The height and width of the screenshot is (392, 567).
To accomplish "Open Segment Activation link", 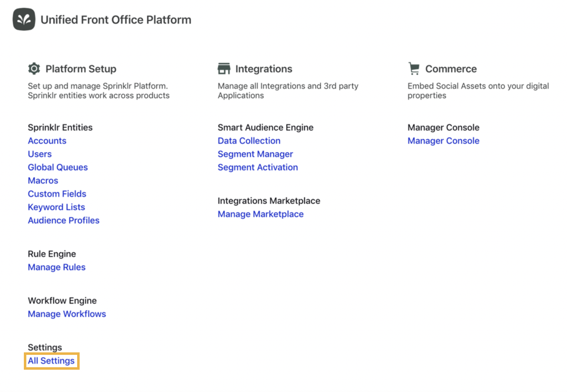I will tap(258, 167).
